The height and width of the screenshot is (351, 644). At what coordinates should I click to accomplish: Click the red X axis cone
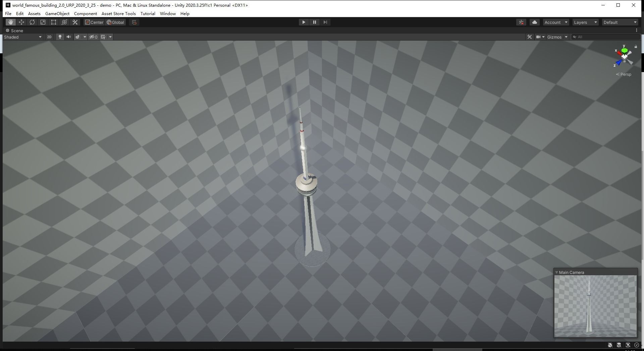(x=620, y=54)
